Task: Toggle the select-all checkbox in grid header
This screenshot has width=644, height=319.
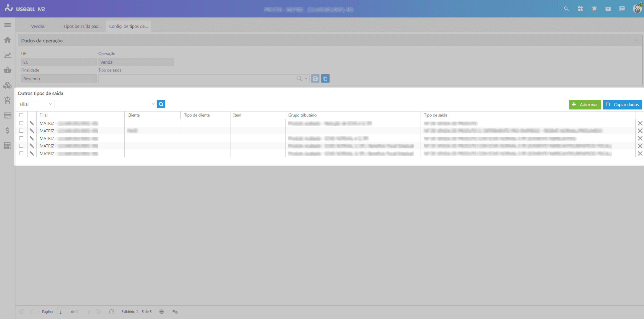Action: tap(22, 115)
